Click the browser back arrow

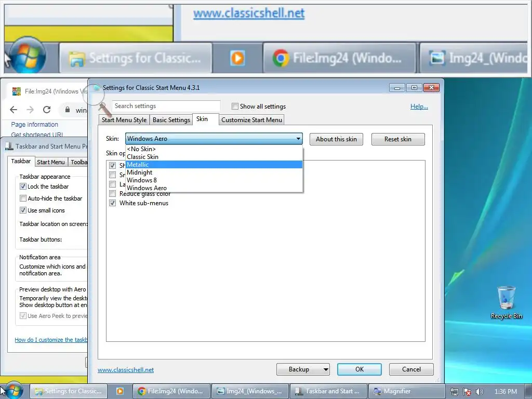14,110
